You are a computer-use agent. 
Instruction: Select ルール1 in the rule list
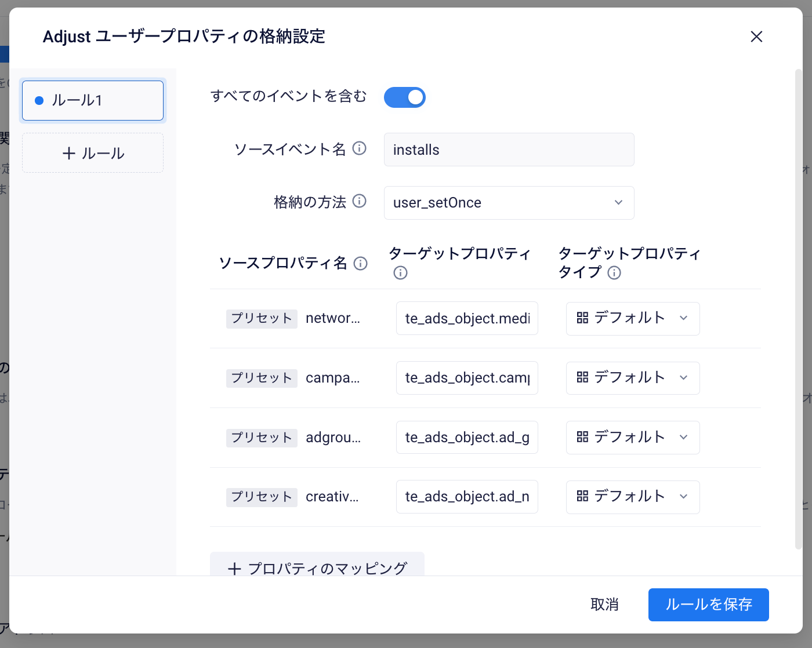click(x=93, y=100)
